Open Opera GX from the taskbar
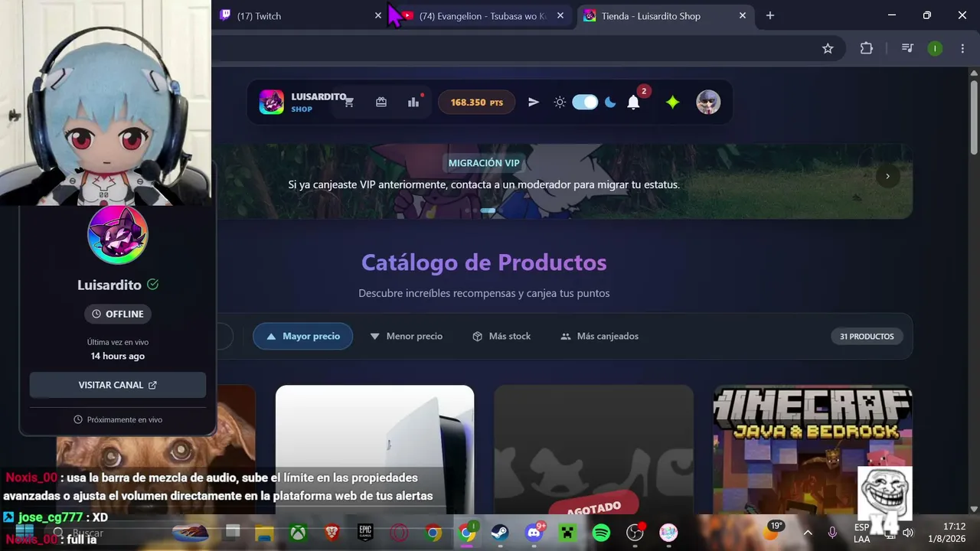980x551 pixels. tap(399, 533)
